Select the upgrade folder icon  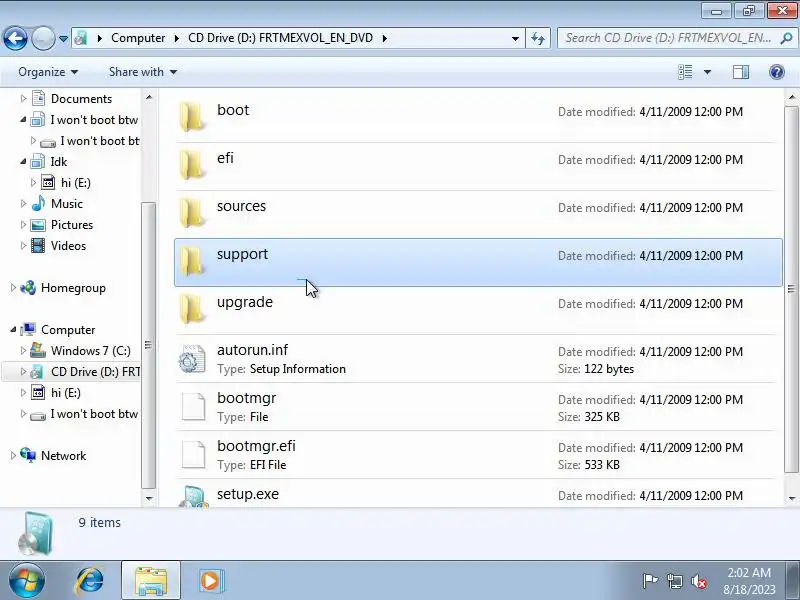pos(192,308)
